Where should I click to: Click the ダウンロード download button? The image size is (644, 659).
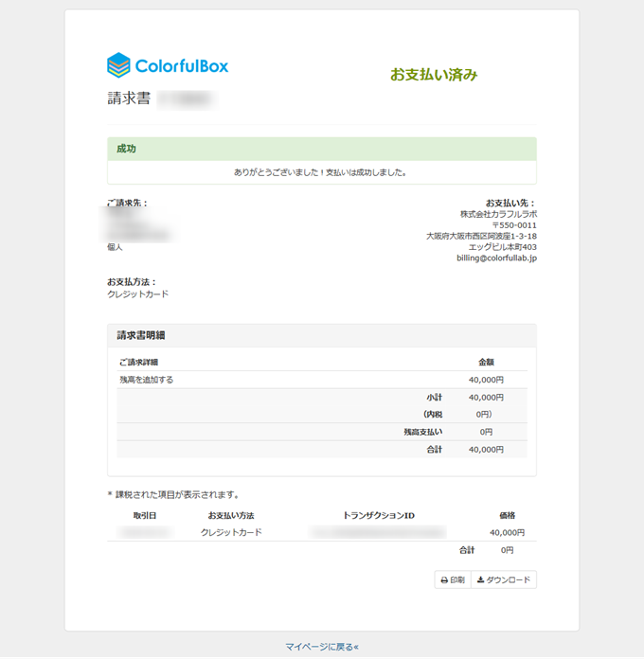(x=504, y=580)
